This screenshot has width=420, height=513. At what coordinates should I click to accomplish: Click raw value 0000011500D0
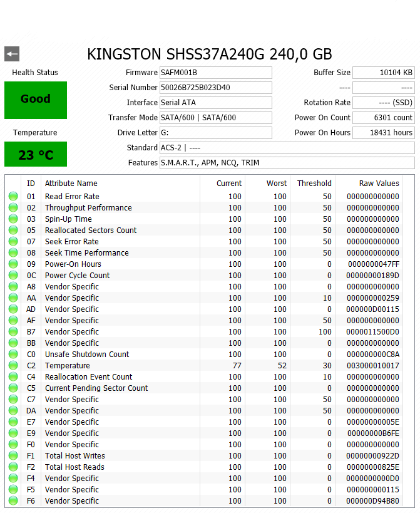(x=372, y=332)
